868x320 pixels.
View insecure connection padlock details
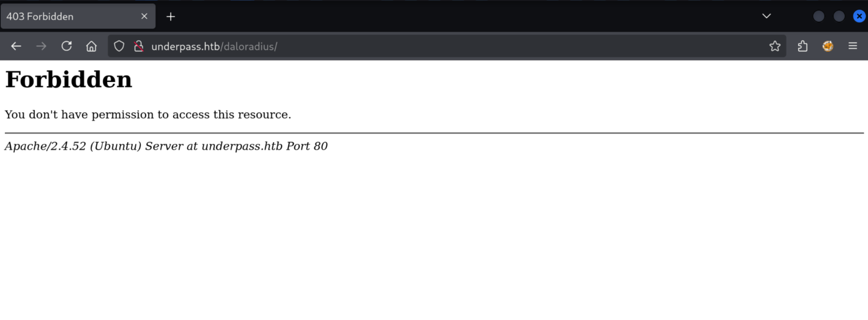(139, 46)
